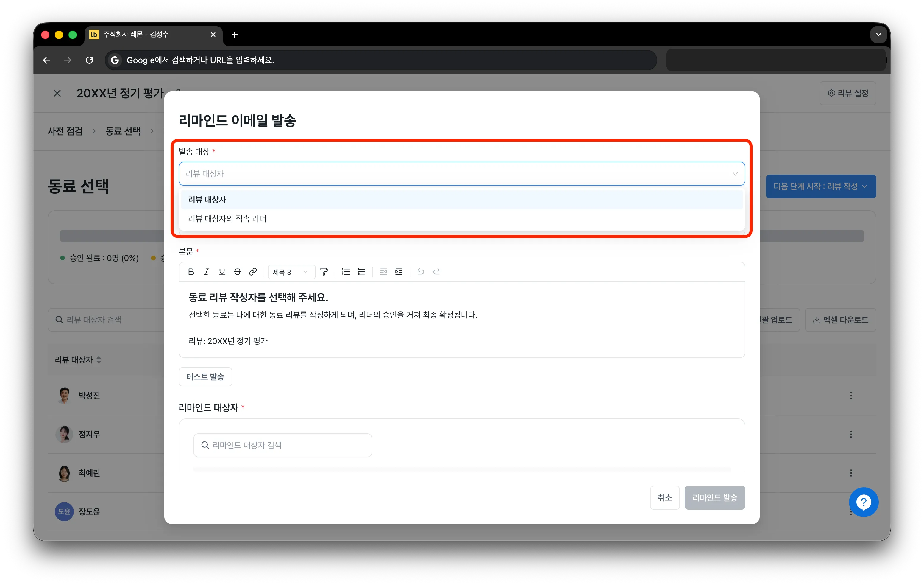Go to the 동료 선택 breadcrumb step

tap(123, 131)
